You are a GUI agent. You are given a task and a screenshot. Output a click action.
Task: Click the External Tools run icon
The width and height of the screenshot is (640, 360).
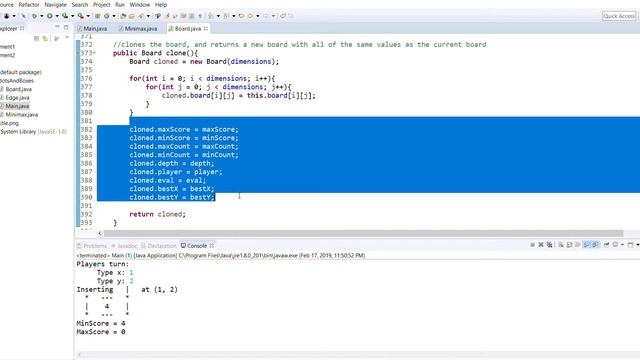point(80,16)
